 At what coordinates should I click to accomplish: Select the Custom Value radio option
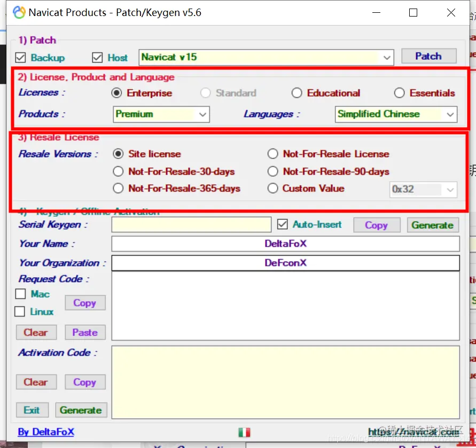pos(272,188)
